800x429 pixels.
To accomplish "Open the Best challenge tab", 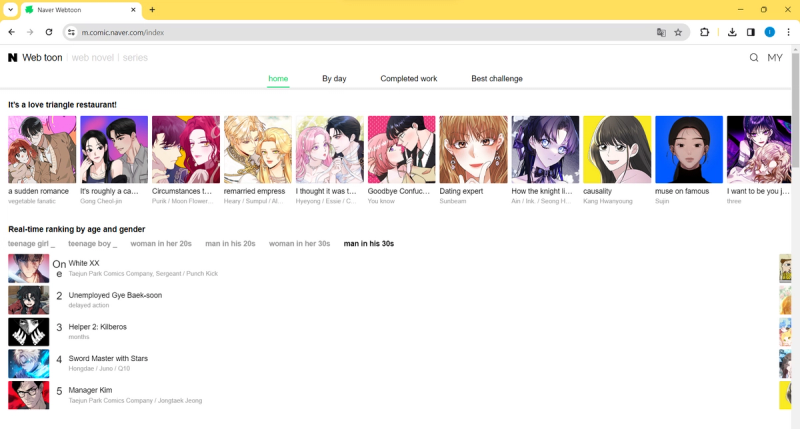I will click(x=497, y=79).
